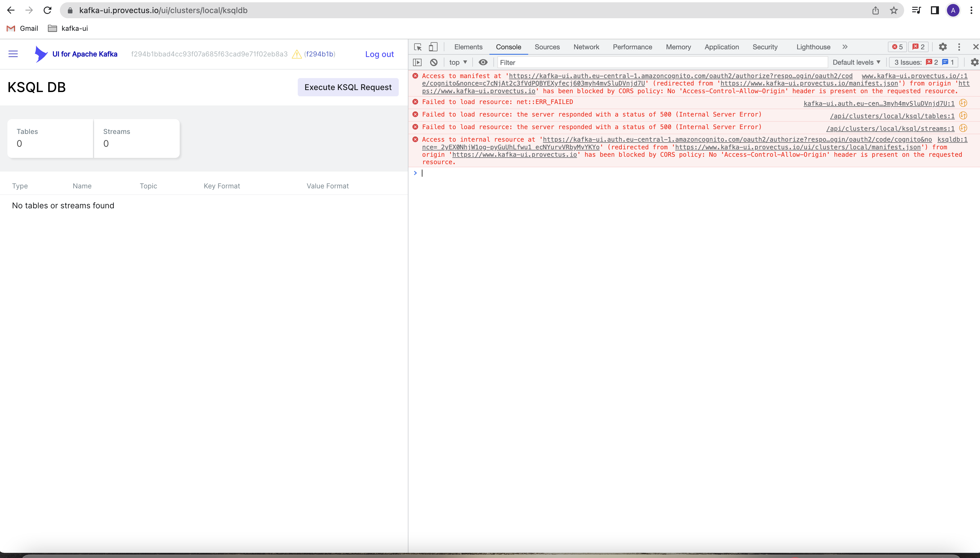Click the inspect element picker icon
This screenshot has height=558, width=980.
click(x=418, y=47)
